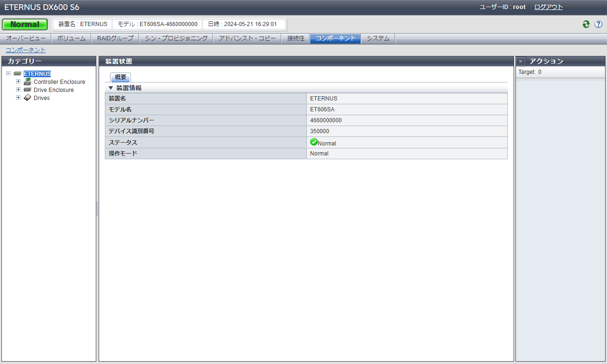Expand the Controller Enclosure tree node

coord(18,82)
